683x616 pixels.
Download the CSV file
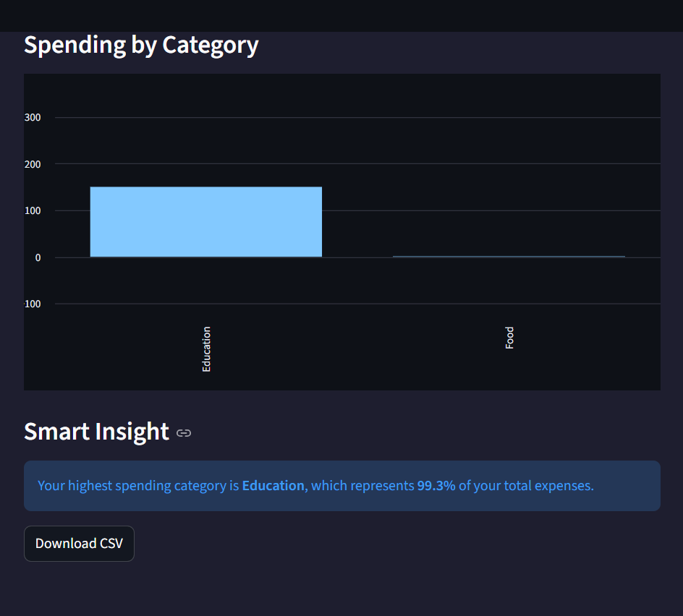coord(79,543)
